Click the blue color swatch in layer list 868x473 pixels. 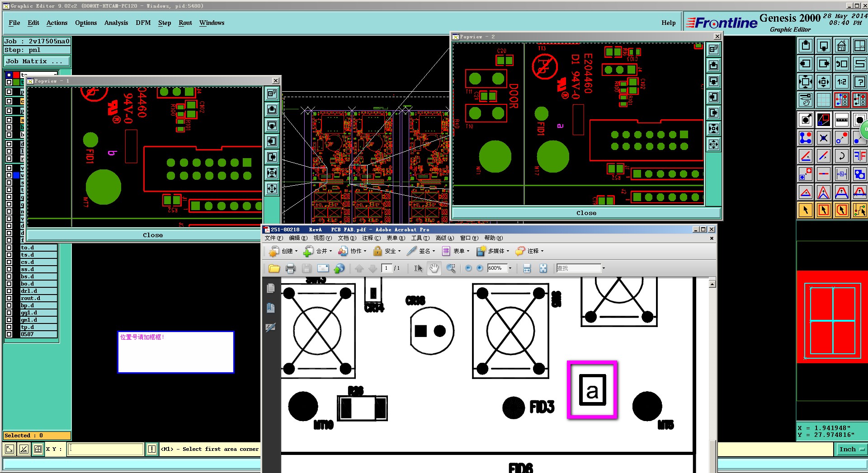16,175
